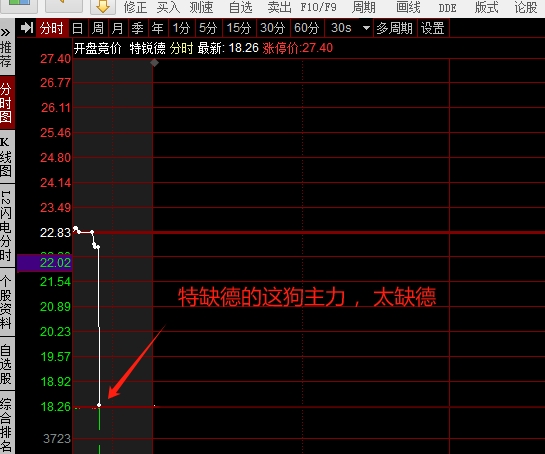Click the 26.77 price axis label
Image resolution: width=545 pixels, height=454 pixels.
pos(55,83)
